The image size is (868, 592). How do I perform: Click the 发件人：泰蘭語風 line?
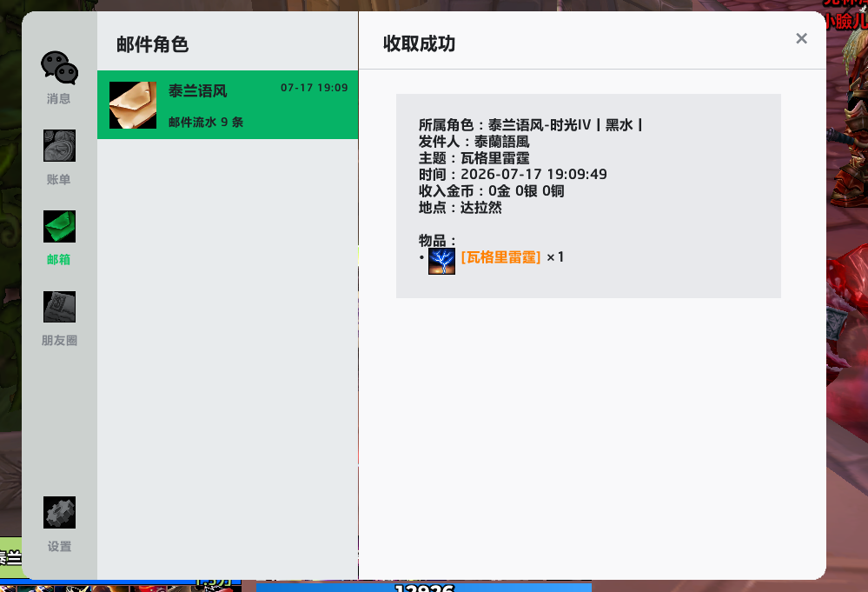[474, 142]
